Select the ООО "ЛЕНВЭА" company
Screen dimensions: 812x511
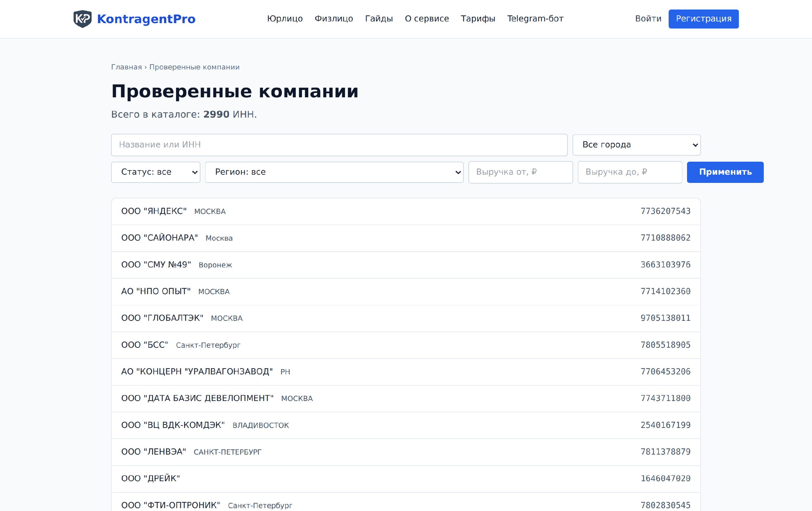coord(406,452)
